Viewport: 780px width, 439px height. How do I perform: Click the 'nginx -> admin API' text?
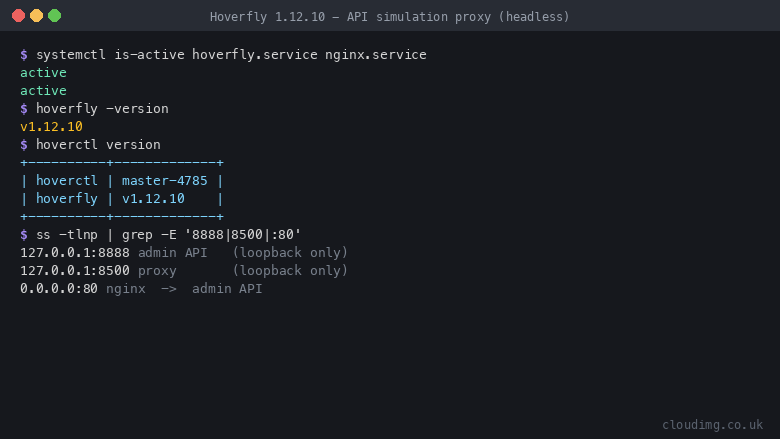184,288
